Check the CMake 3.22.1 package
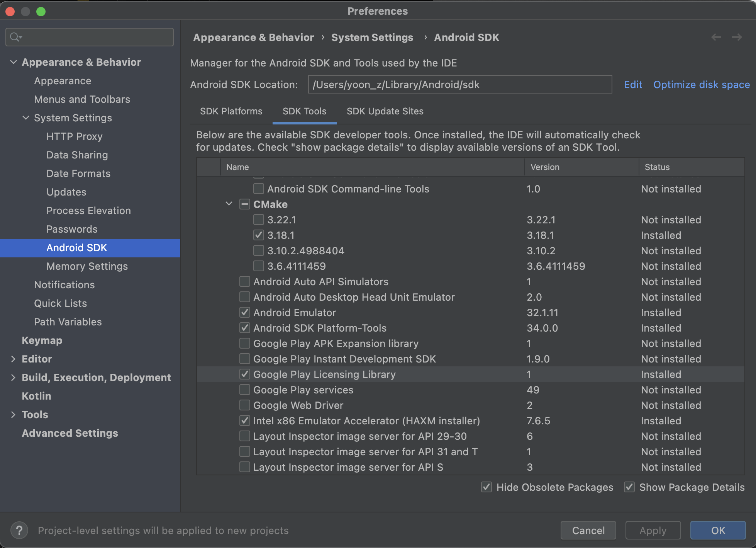Image resolution: width=756 pixels, height=548 pixels. (x=259, y=220)
